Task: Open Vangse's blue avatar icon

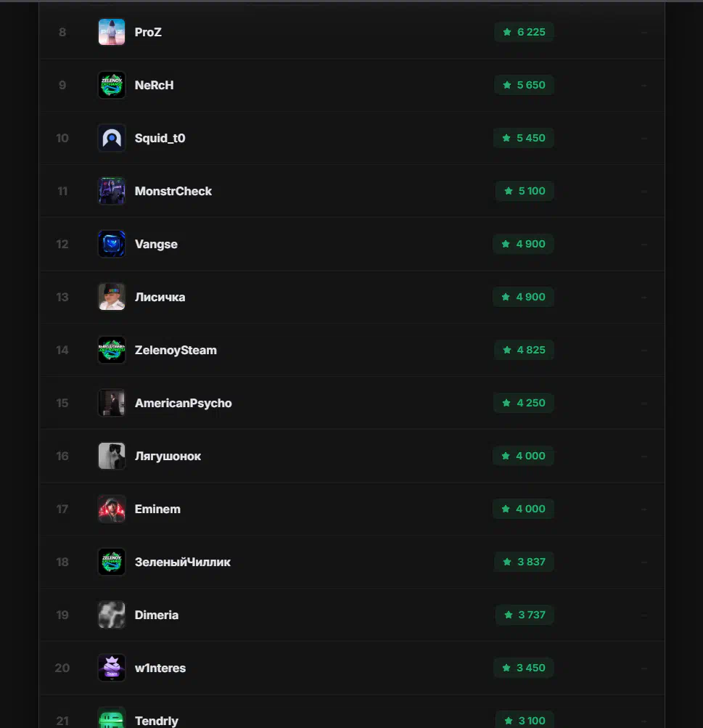Action: [x=112, y=244]
